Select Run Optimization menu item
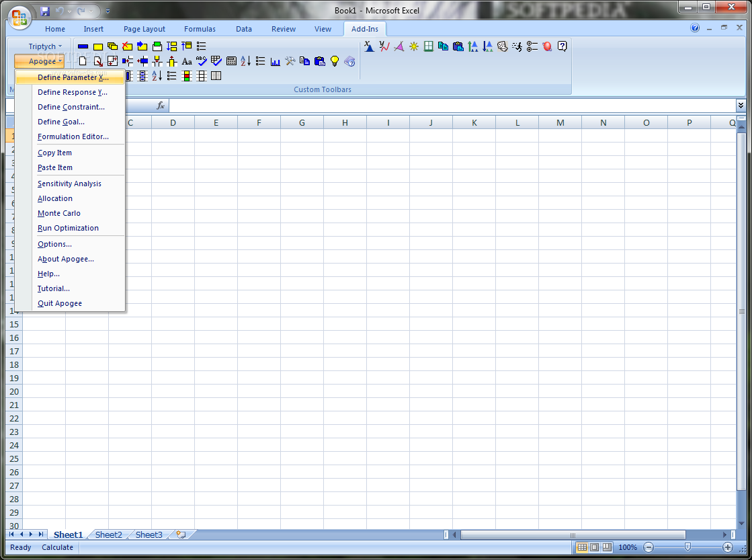The height and width of the screenshot is (560, 752). [70, 228]
